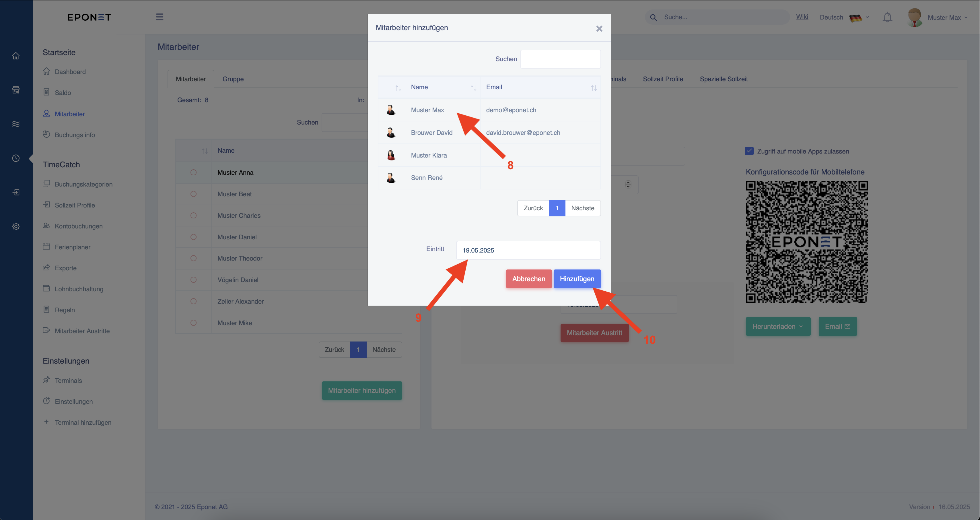Click the search magnifier icon
The height and width of the screenshot is (520, 980).
tap(653, 18)
